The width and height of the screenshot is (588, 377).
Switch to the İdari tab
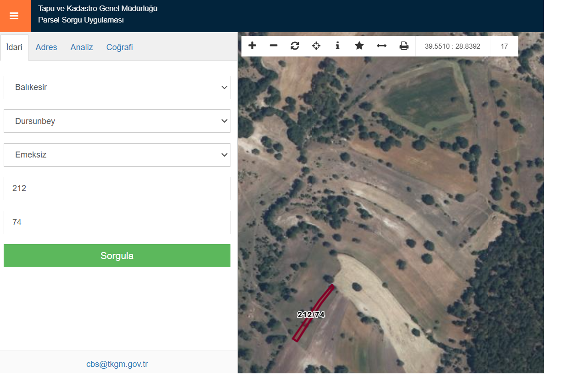coord(14,47)
